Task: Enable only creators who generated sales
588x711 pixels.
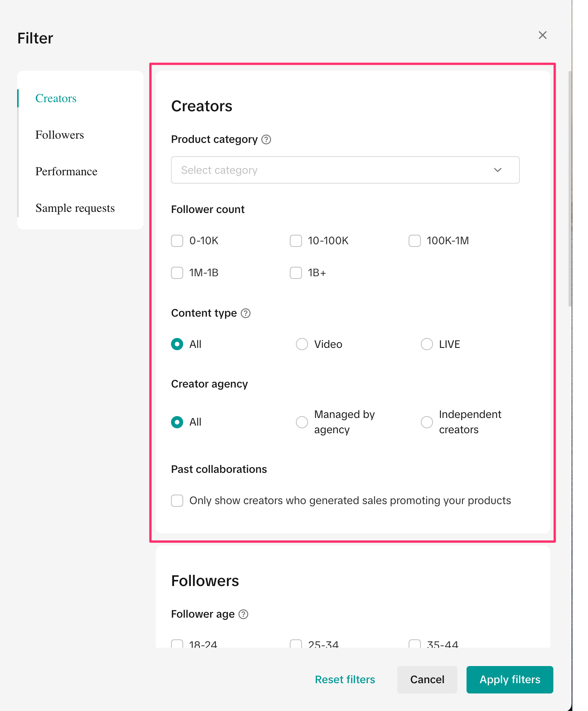Action: pos(177,501)
